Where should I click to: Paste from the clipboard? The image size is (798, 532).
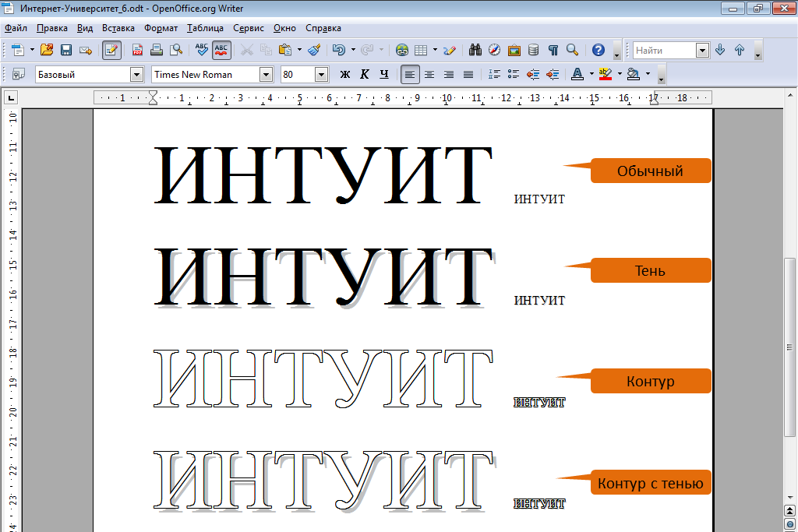[285, 50]
